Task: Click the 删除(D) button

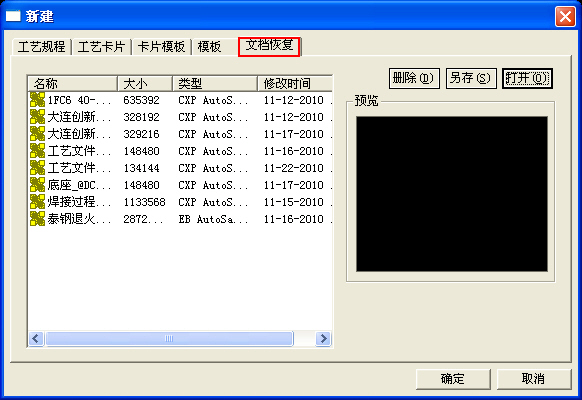Action: (x=414, y=78)
